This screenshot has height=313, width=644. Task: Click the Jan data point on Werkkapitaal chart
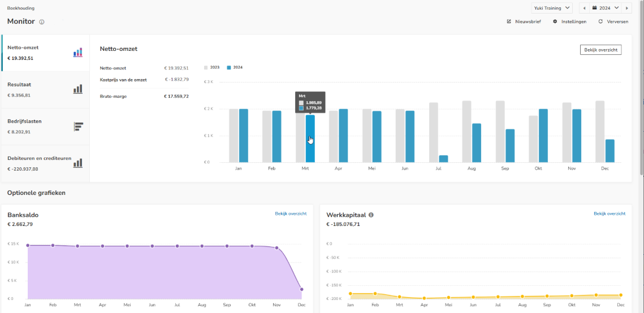coord(351,293)
